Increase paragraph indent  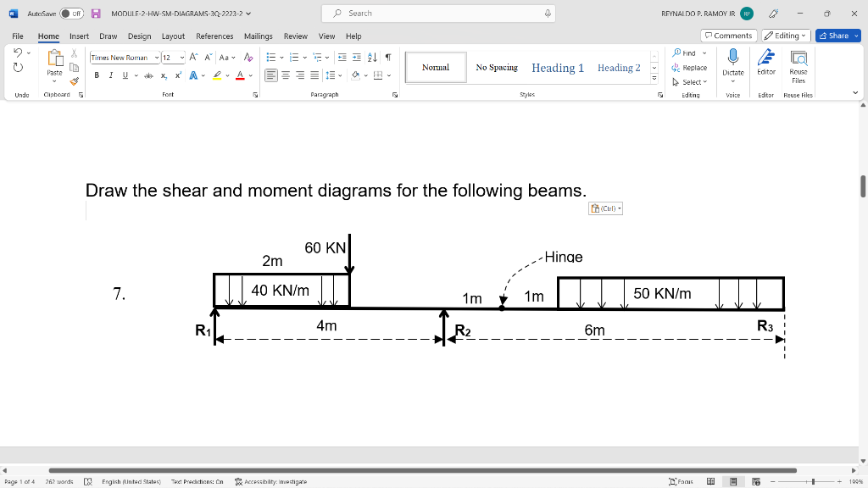[357, 57]
